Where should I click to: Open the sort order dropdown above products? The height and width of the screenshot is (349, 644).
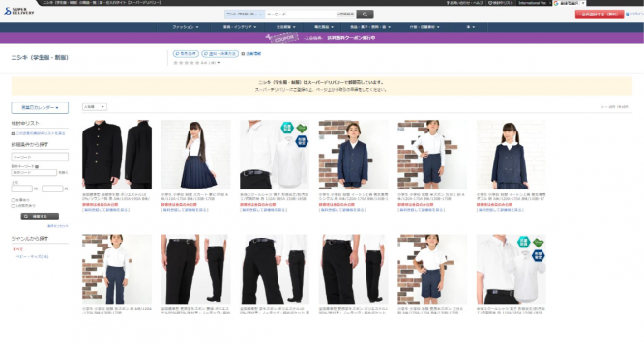pyautogui.click(x=95, y=107)
